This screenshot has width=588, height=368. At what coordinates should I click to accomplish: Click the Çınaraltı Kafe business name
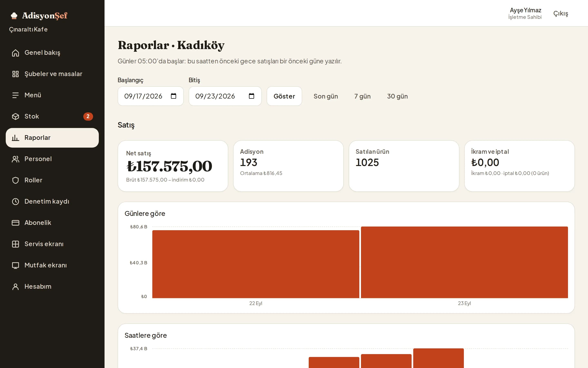coord(28,29)
